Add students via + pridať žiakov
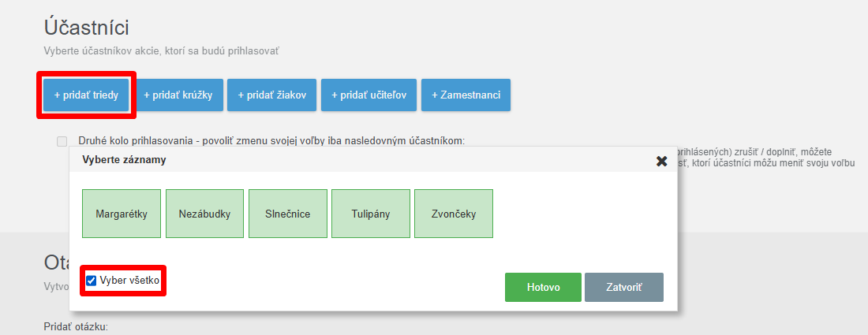Image resolution: width=868 pixels, height=335 pixels. click(271, 95)
